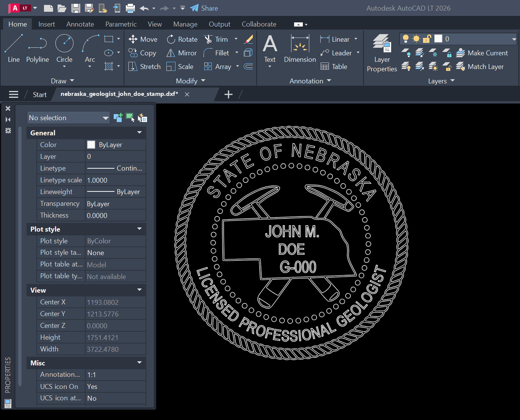Viewport: 520px width, 420px height.
Task: Click Match Layer button
Action: pyautogui.click(x=480, y=66)
